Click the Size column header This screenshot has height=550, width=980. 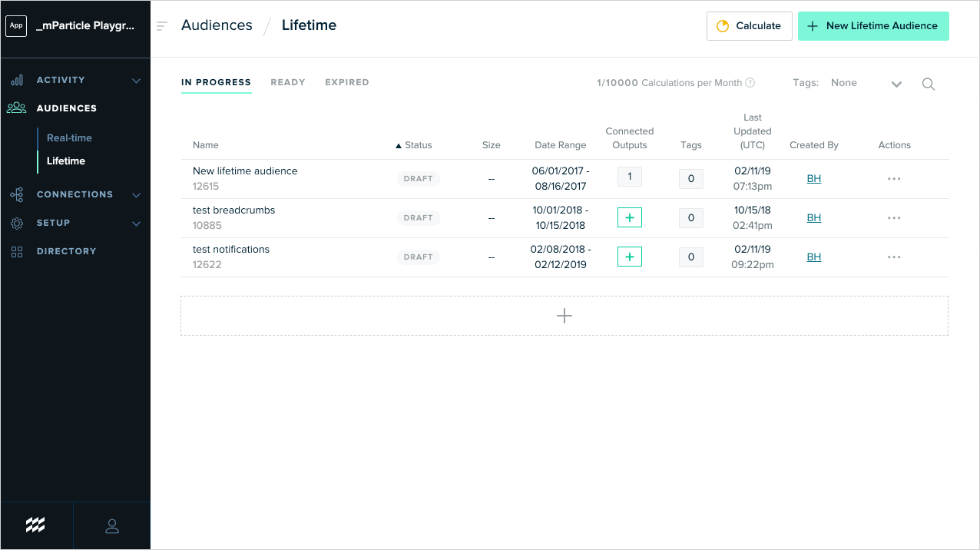point(492,145)
